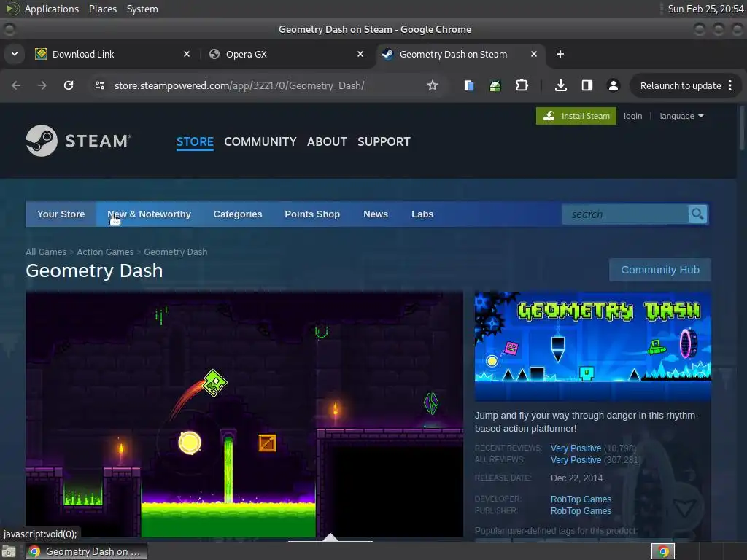747x560 pixels.
Task: Toggle the Chrome side panel
Action: (587, 85)
